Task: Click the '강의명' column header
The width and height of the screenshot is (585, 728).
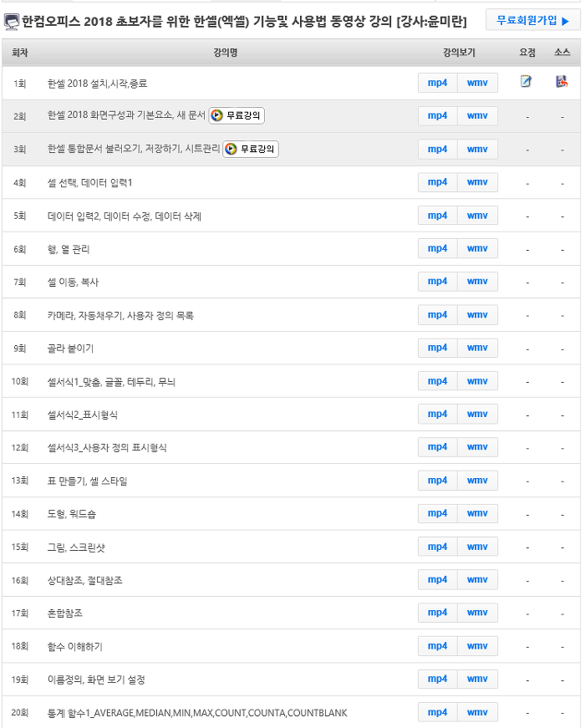Action: 226,53
